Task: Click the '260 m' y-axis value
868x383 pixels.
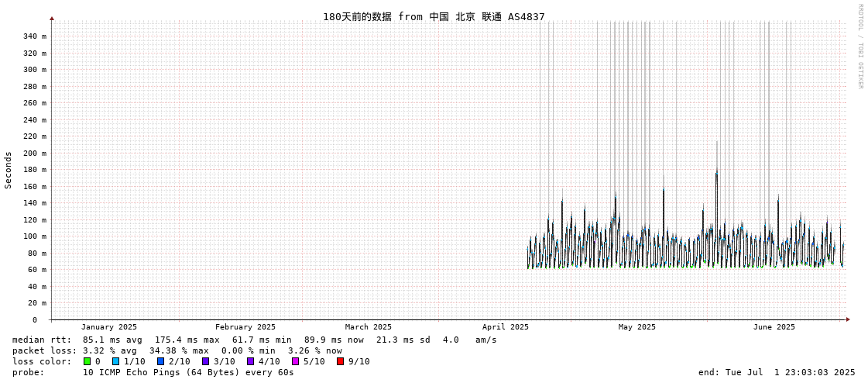Action: point(34,103)
